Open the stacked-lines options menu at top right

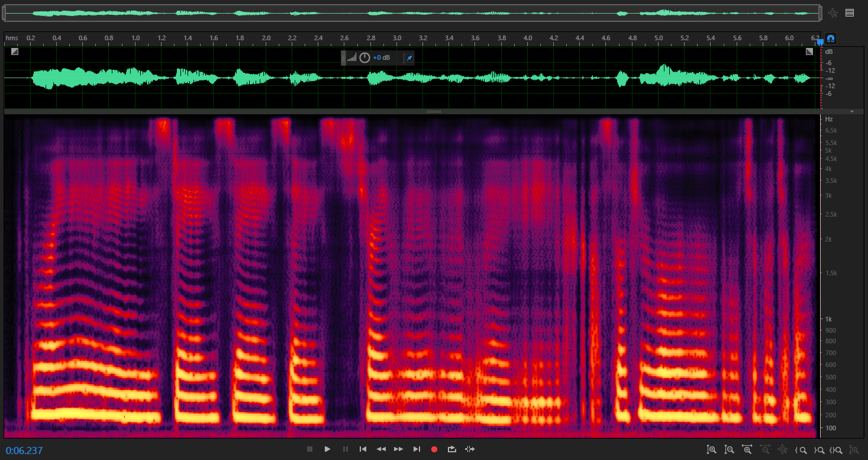[850, 12]
